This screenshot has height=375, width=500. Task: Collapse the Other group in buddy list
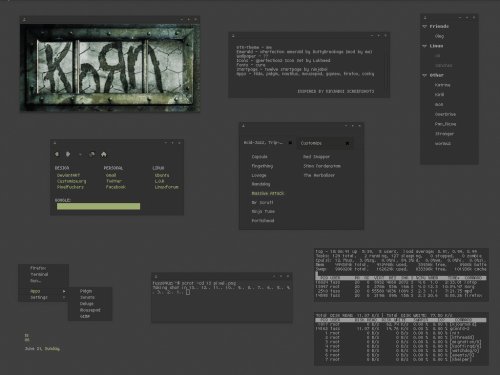click(425, 75)
